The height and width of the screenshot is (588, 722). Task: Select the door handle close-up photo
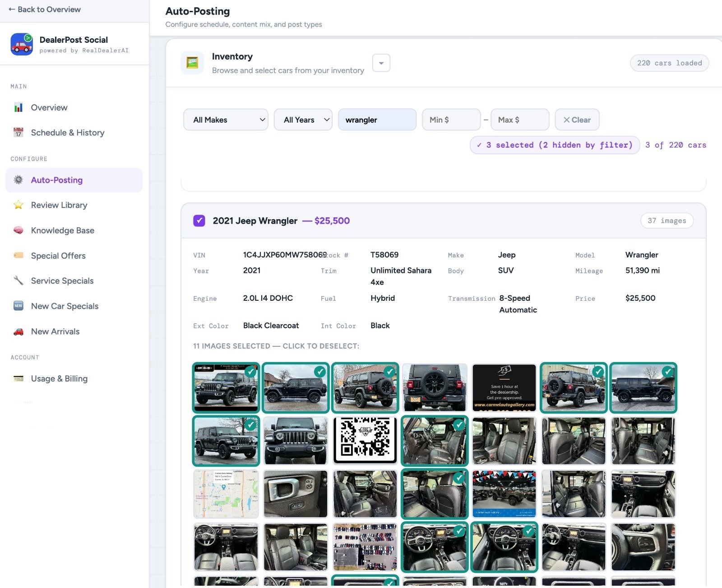(x=296, y=494)
